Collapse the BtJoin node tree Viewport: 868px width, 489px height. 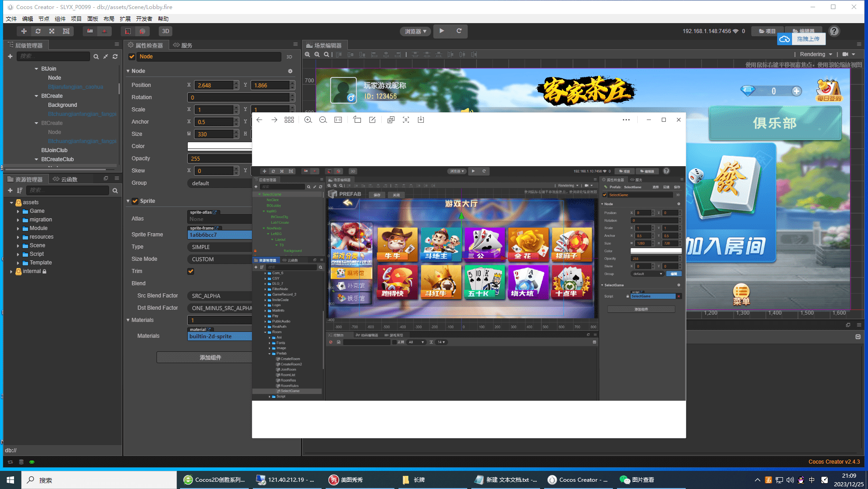[x=37, y=69]
